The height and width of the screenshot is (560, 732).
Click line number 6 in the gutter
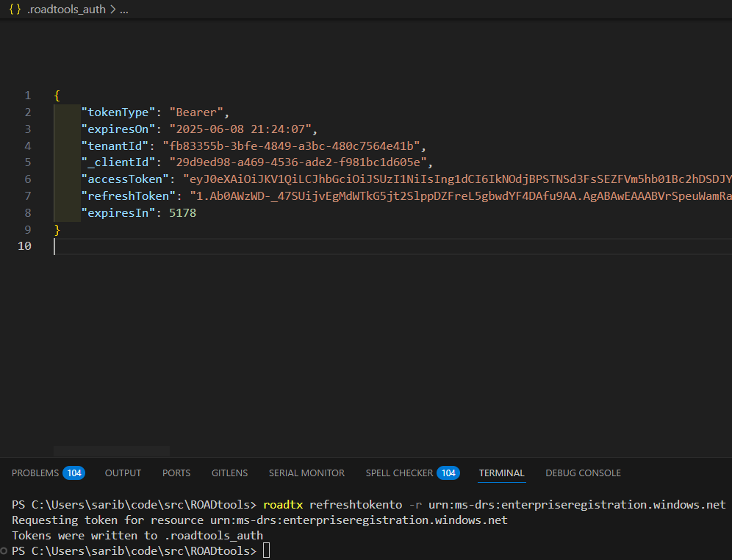[27, 179]
